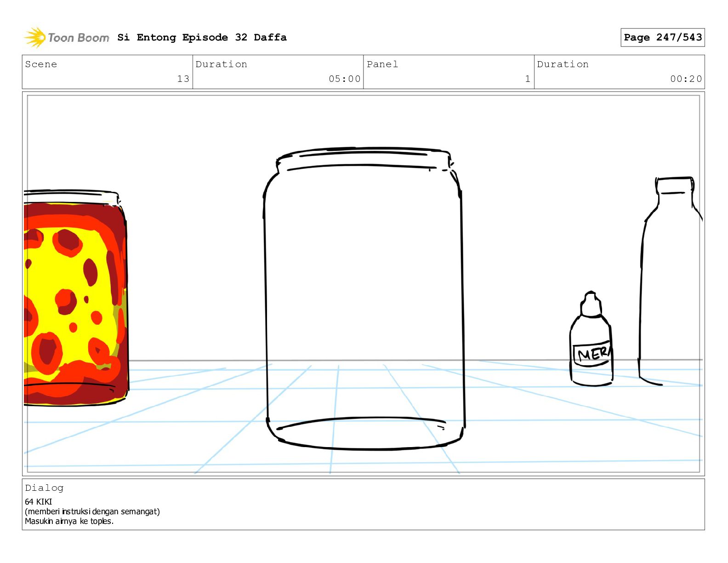Click the Dialog label
This screenshot has width=728, height=563.
click(x=44, y=488)
